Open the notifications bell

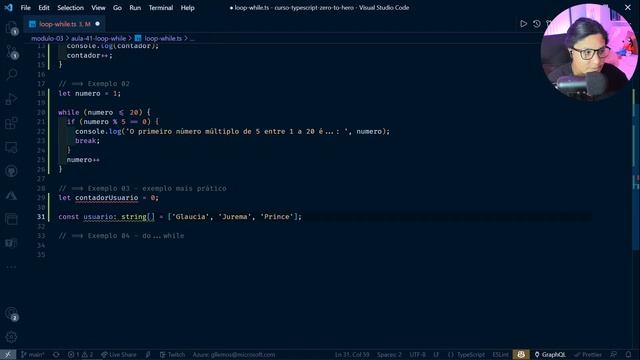pyautogui.click(x=629, y=355)
